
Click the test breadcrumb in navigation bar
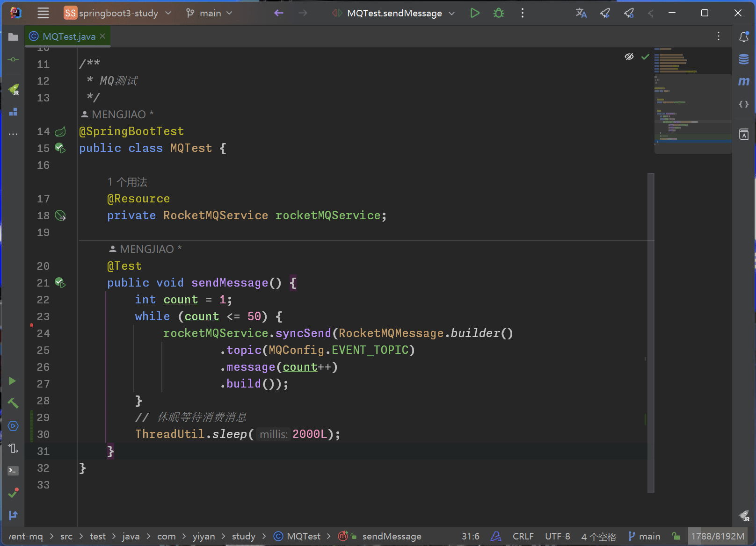click(x=98, y=536)
